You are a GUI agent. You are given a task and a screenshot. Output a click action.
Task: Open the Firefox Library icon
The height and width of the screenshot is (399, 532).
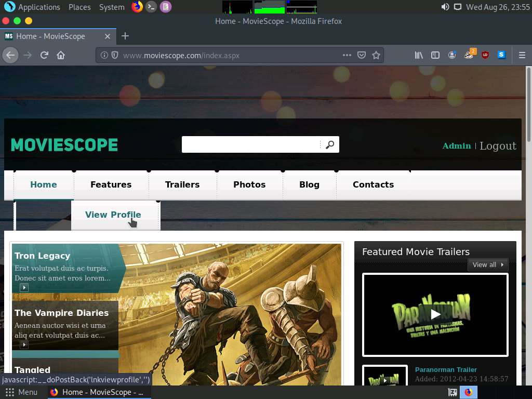point(419,55)
